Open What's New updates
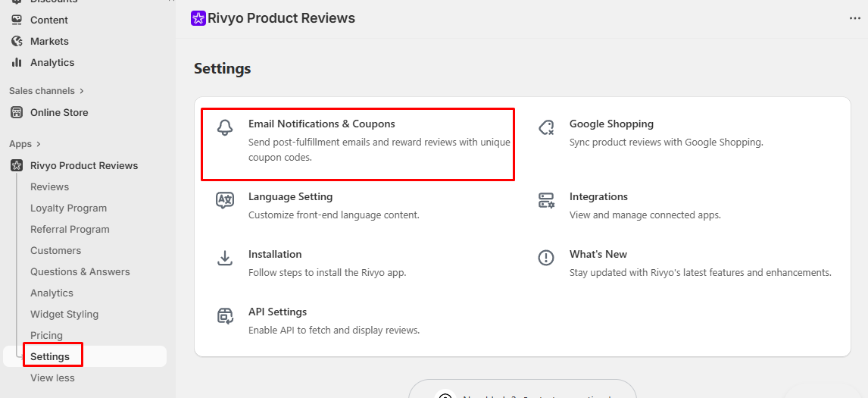The width and height of the screenshot is (868, 398). click(598, 255)
